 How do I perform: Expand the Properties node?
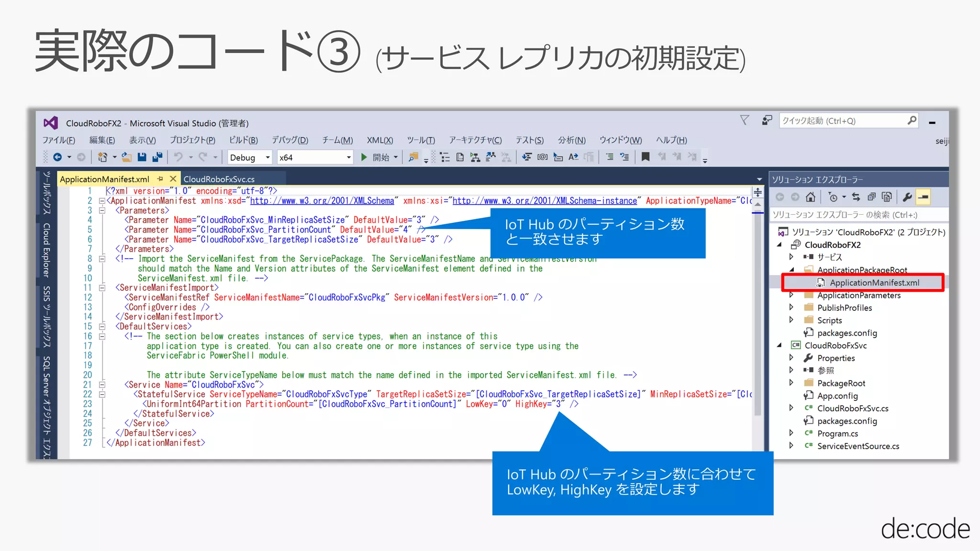(791, 358)
